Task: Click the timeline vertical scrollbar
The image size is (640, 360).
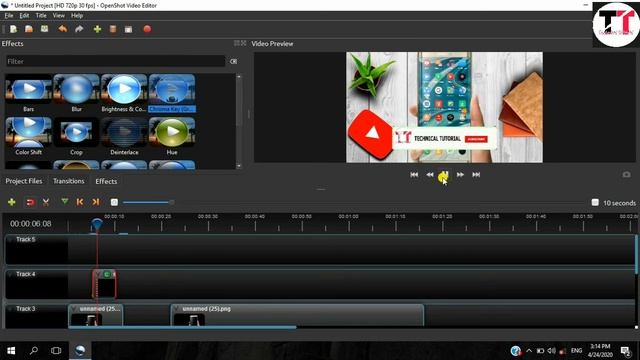Action: pyautogui.click(x=636, y=254)
